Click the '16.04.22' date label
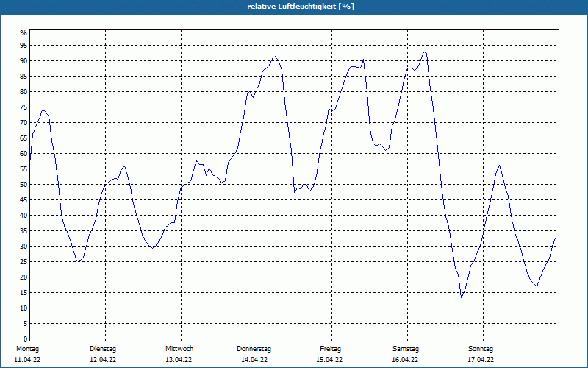The image size is (588, 368). [405, 360]
